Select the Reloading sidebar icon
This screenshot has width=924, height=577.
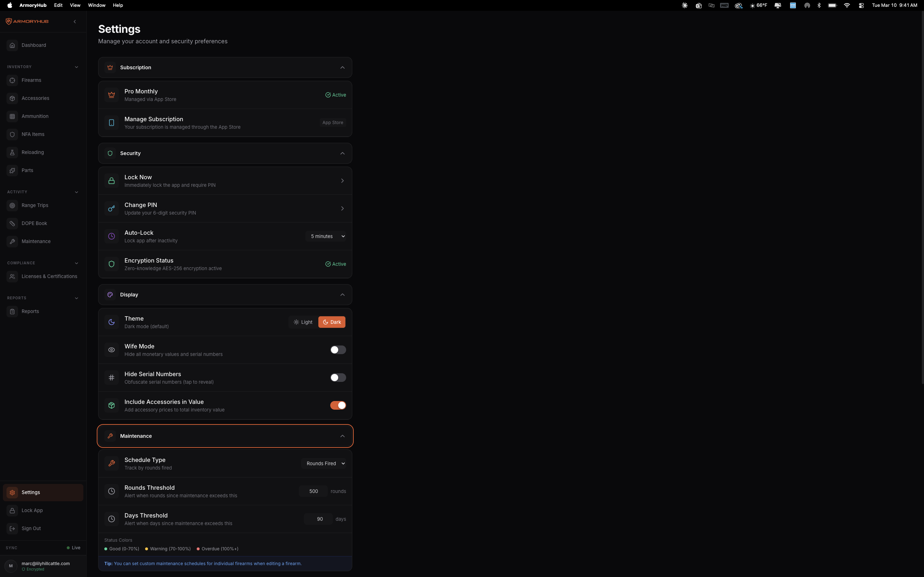coord(12,152)
